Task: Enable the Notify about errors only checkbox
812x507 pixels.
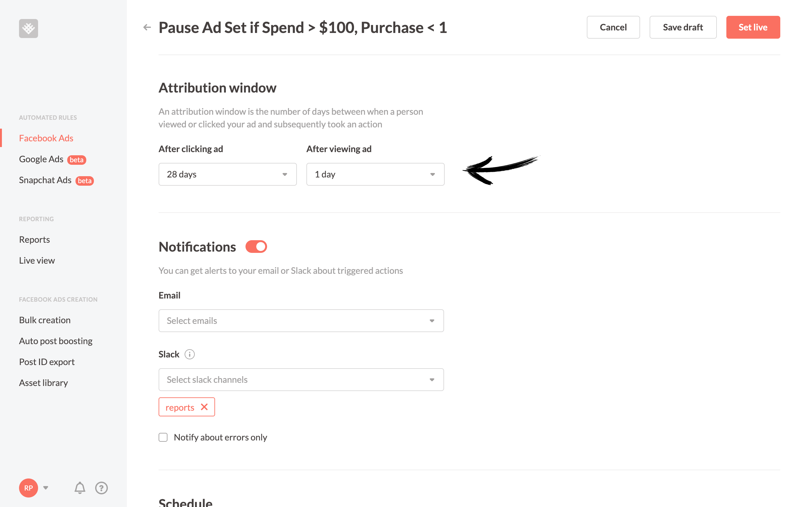Action: [162, 437]
